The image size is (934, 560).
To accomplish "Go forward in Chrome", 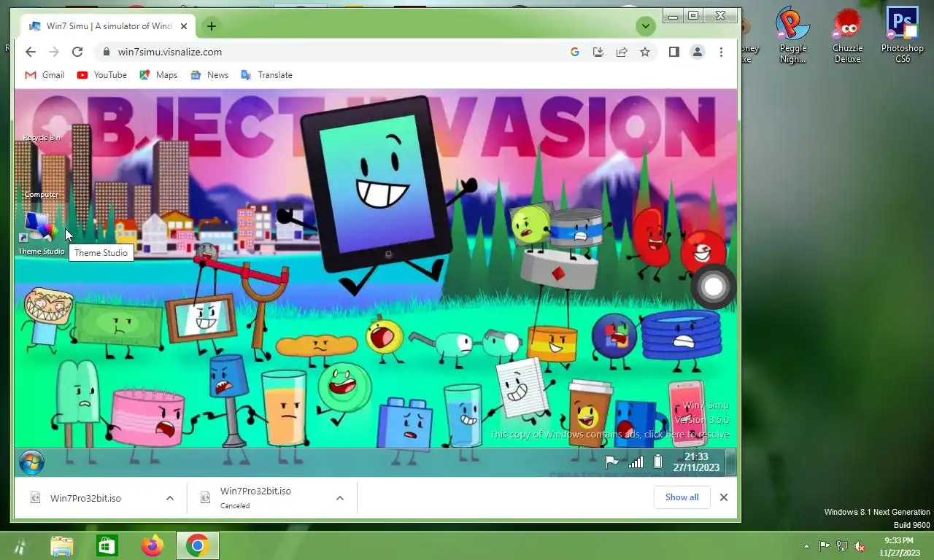I will coord(53,52).
